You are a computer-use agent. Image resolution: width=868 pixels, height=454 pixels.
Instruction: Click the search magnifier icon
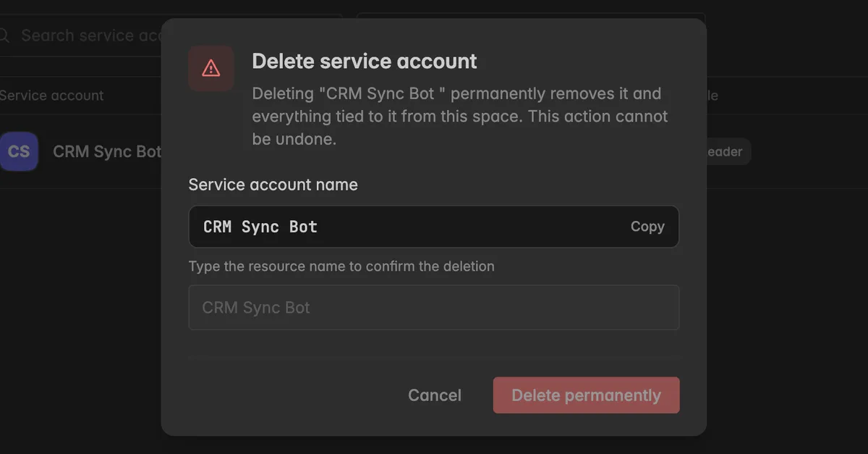point(4,35)
